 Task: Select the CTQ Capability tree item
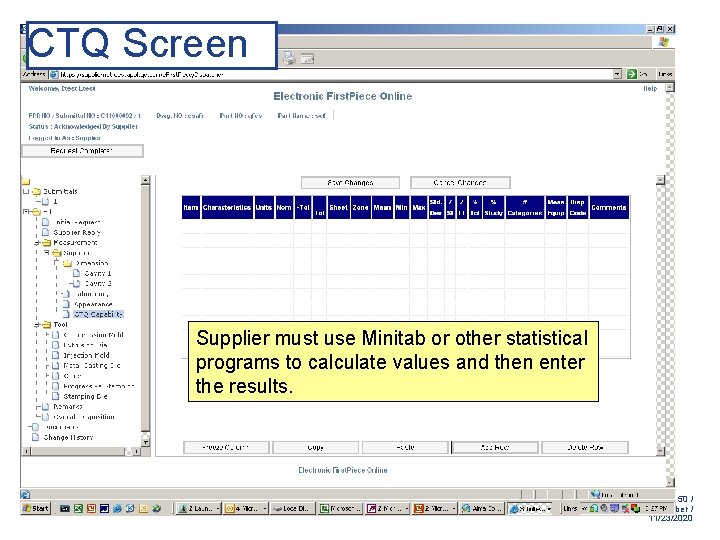pyautogui.click(x=98, y=315)
